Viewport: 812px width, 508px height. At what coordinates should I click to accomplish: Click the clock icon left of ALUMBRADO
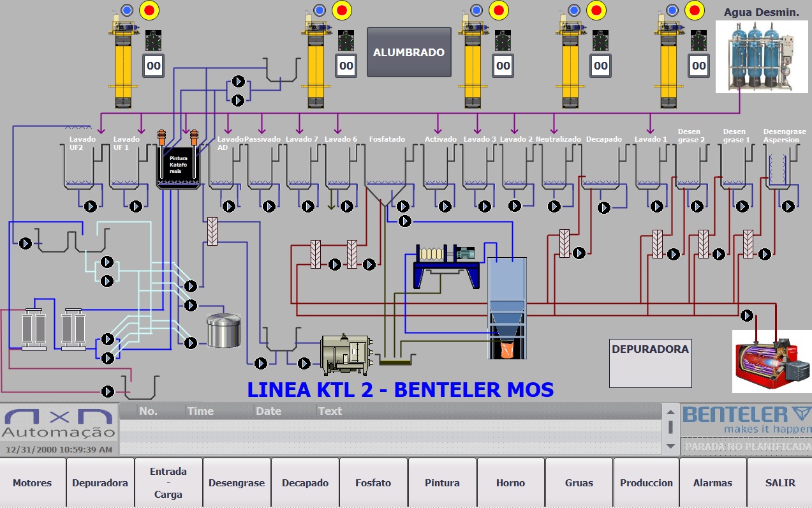(346, 41)
